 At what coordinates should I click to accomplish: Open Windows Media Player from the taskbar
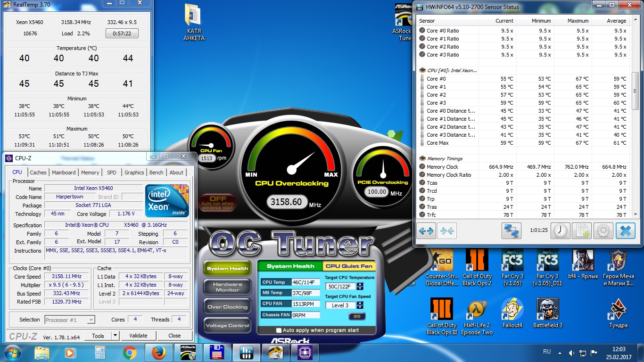click(x=70, y=353)
